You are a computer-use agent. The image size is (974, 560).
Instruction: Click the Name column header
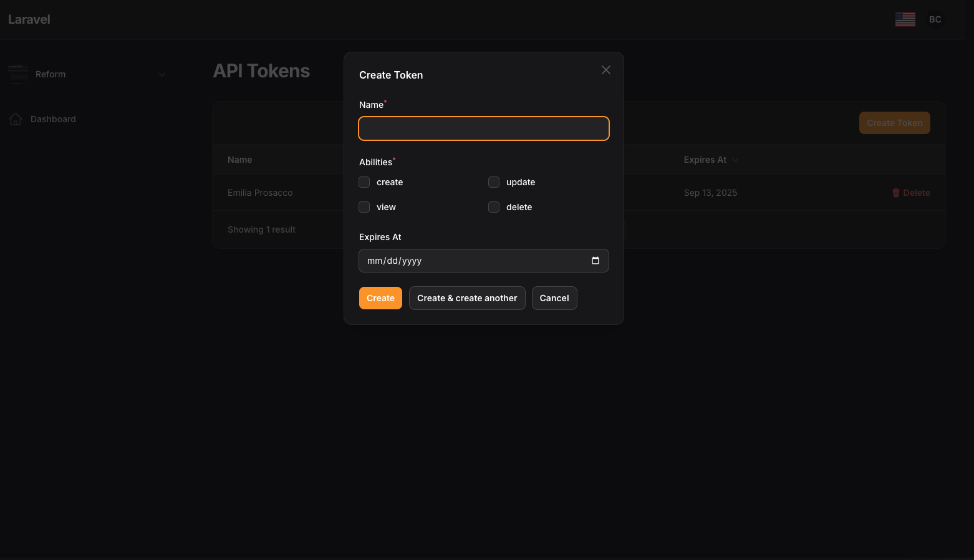(x=240, y=160)
